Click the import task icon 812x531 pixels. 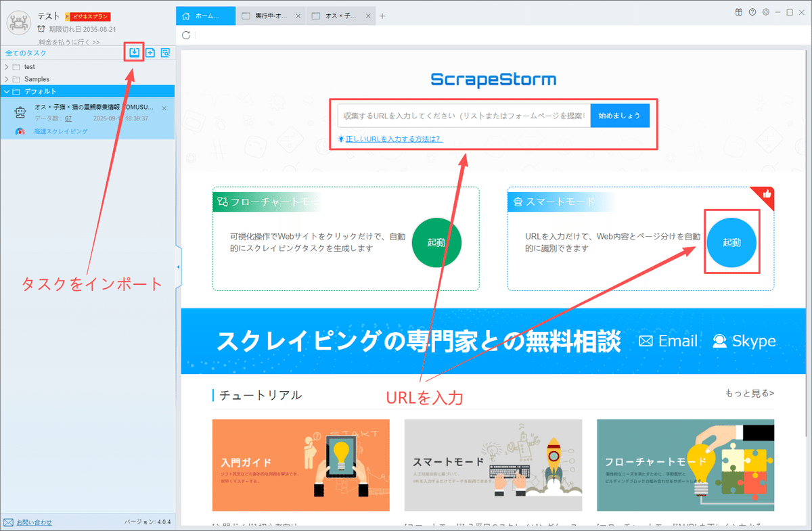click(135, 52)
